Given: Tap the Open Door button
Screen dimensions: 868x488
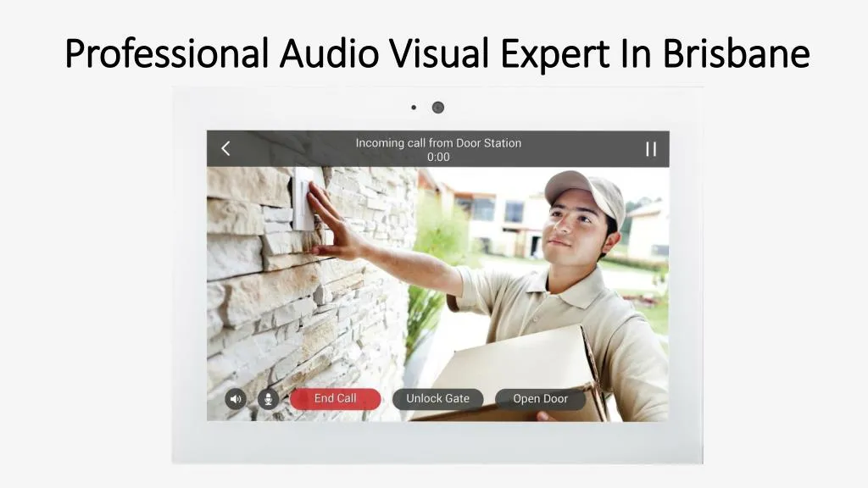Looking at the screenshot, I should 540,399.
